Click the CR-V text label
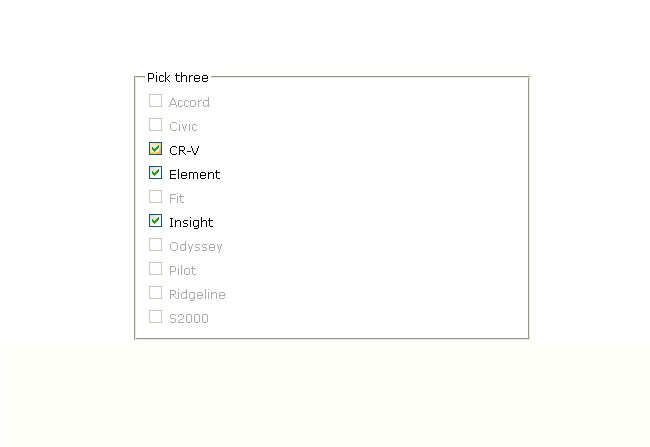This screenshot has width=650, height=447. tap(184, 150)
